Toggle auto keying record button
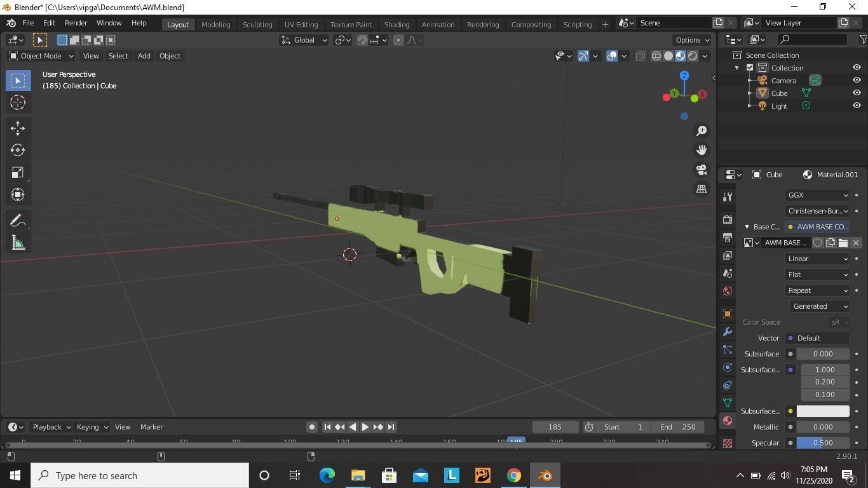Image resolution: width=868 pixels, height=488 pixels. 312,427
